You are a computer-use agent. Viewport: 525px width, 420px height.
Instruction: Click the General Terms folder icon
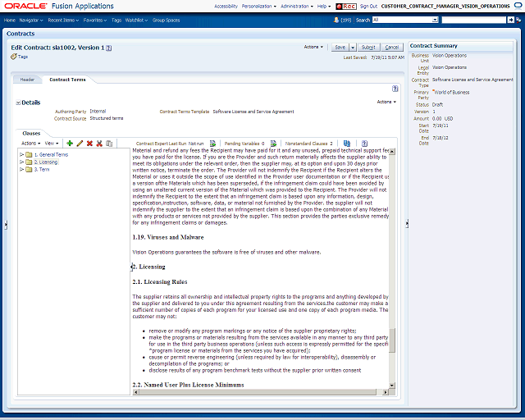30,155
